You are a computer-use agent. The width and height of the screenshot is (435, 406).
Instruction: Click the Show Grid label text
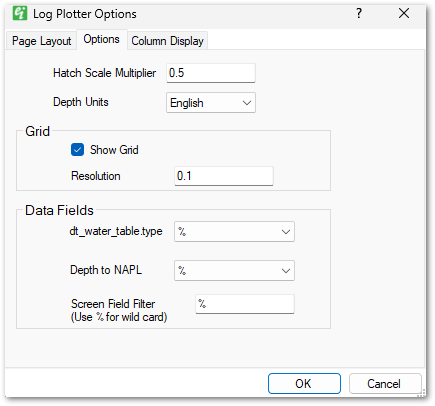point(114,150)
